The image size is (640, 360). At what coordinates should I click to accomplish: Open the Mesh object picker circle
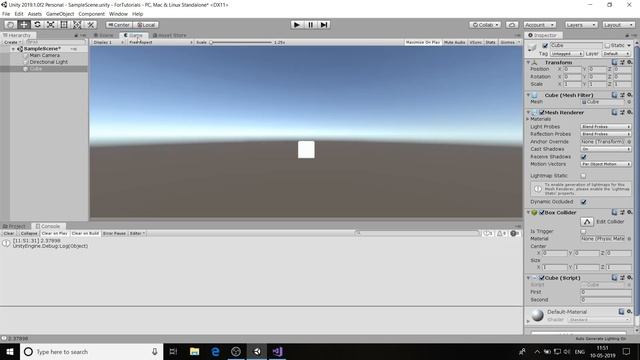pyautogui.click(x=629, y=102)
